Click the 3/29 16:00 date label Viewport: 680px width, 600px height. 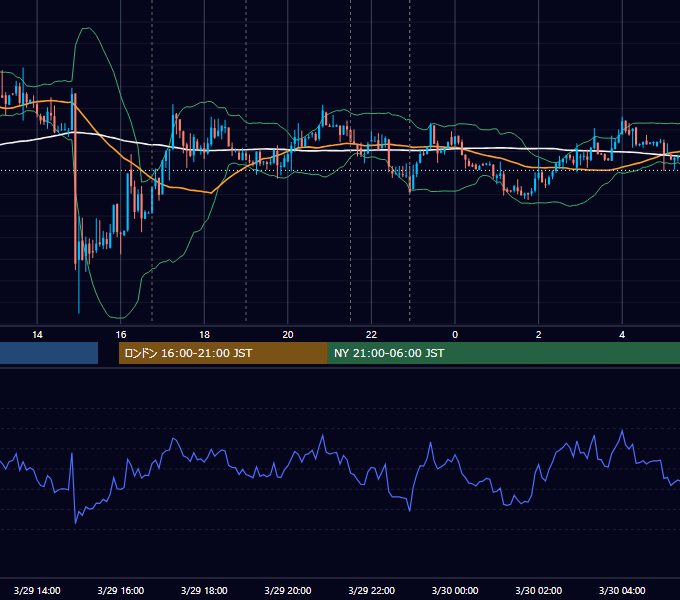point(121,590)
